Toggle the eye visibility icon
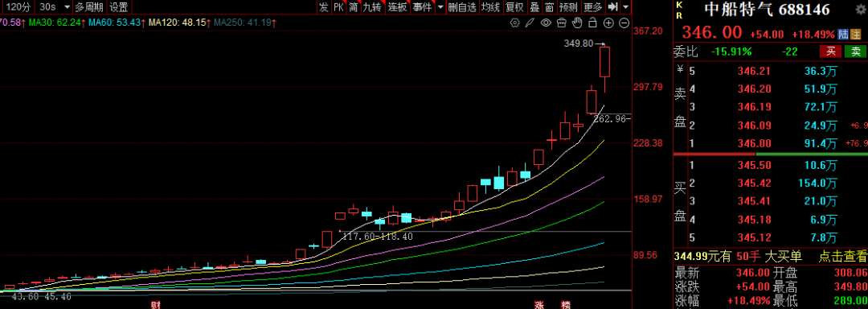This screenshot has width=868, height=309. (x=546, y=23)
